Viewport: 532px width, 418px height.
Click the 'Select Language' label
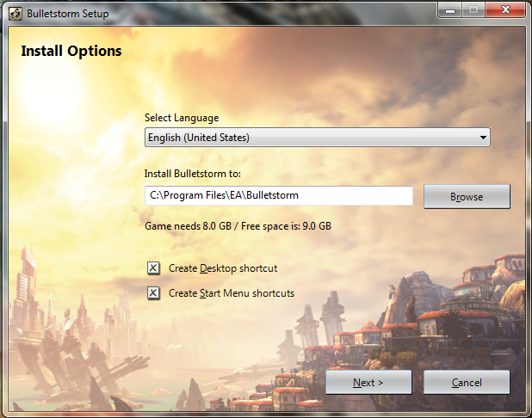182,118
